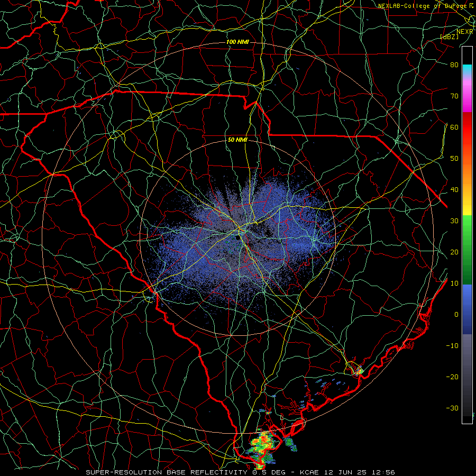This screenshot has width=476, height=476.
Task: Select the -10 value on dBZ scale
Action: (x=452, y=345)
